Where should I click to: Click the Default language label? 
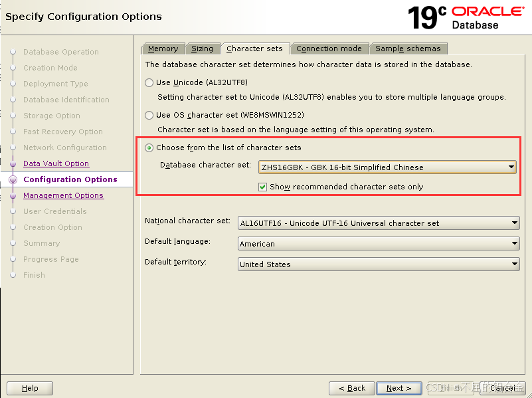point(177,241)
